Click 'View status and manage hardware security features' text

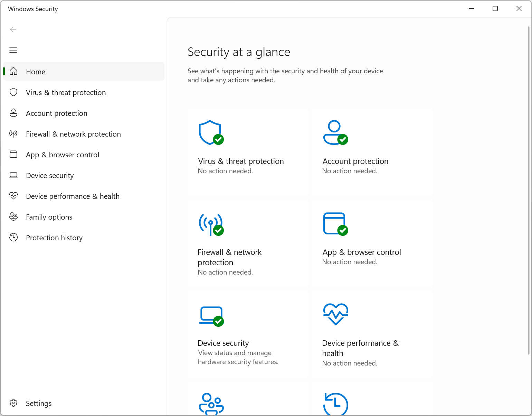click(x=238, y=357)
